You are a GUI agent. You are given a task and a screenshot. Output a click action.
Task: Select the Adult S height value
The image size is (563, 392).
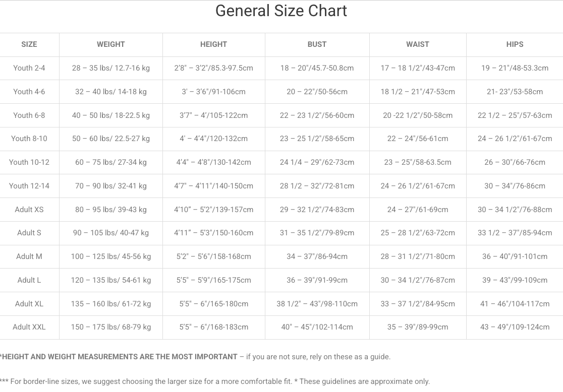pyautogui.click(x=213, y=233)
